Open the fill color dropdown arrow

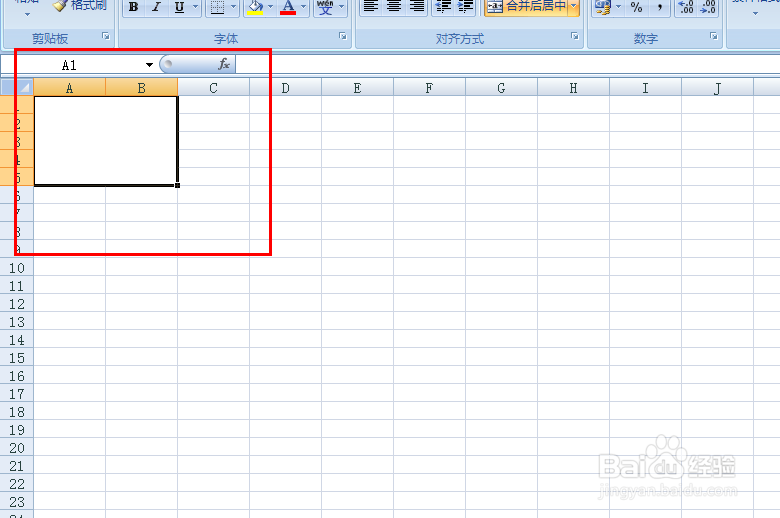(x=271, y=7)
